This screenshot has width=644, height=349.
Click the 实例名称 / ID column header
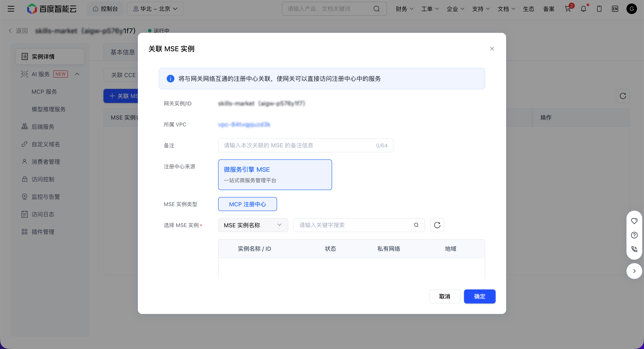254,249
